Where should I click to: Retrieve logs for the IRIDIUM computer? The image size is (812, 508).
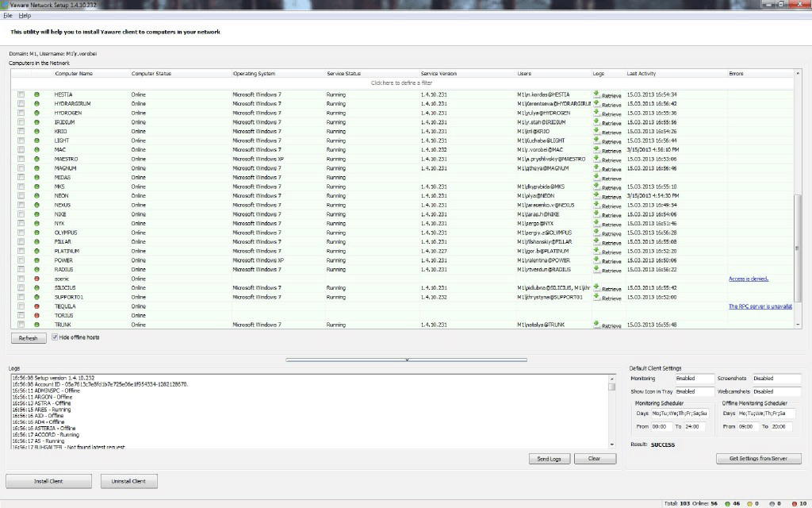coord(607,122)
